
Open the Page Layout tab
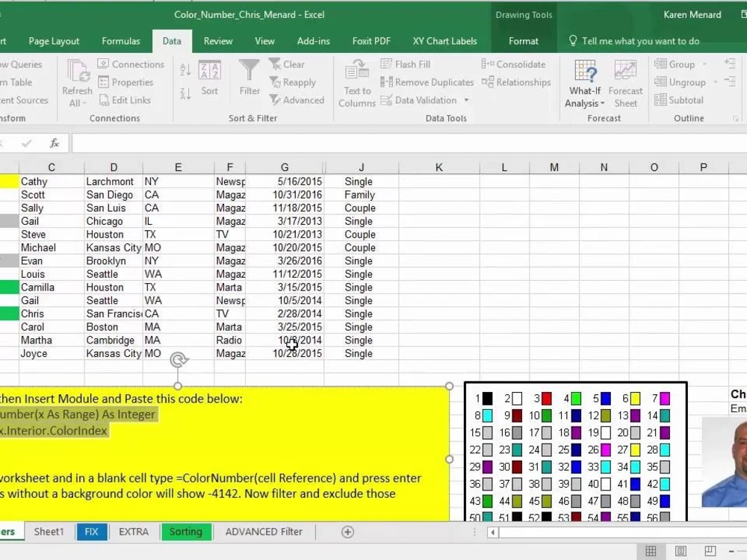coord(54,41)
